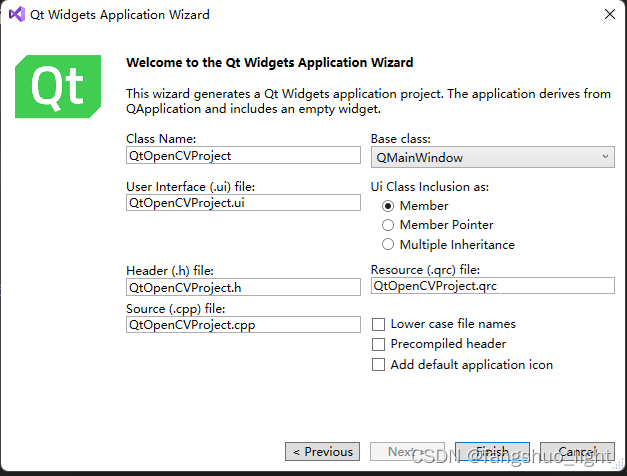The width and height of the screenshot is (627, 476).
Task: Click the Finish button
Action: pos(492,452)
